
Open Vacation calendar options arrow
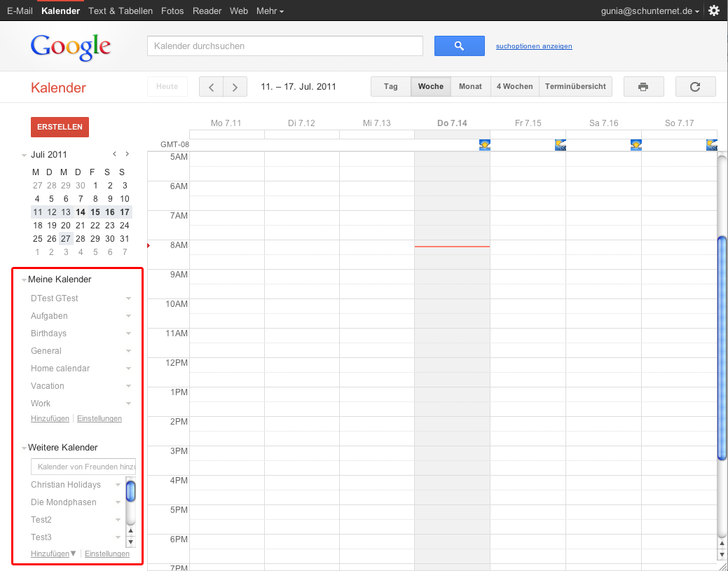129,386
